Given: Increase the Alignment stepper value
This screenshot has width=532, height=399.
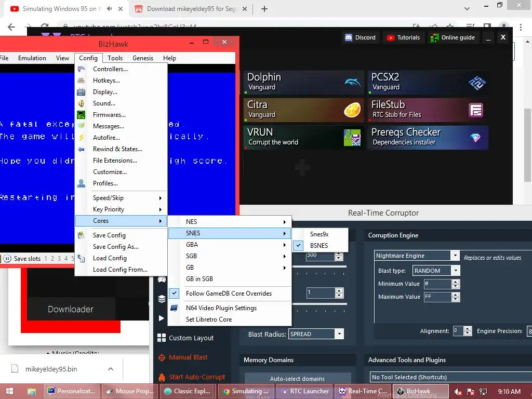Looking at the screenshot, I should [468, 328].
